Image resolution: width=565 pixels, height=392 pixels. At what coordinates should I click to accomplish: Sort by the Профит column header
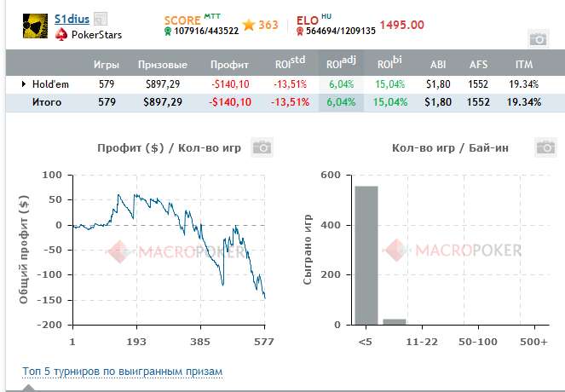[229, 64]
